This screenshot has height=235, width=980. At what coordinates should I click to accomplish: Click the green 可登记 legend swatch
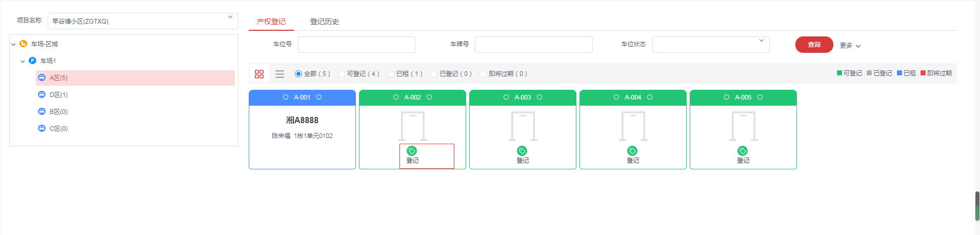pyautogui.click(x=839, y=73)
